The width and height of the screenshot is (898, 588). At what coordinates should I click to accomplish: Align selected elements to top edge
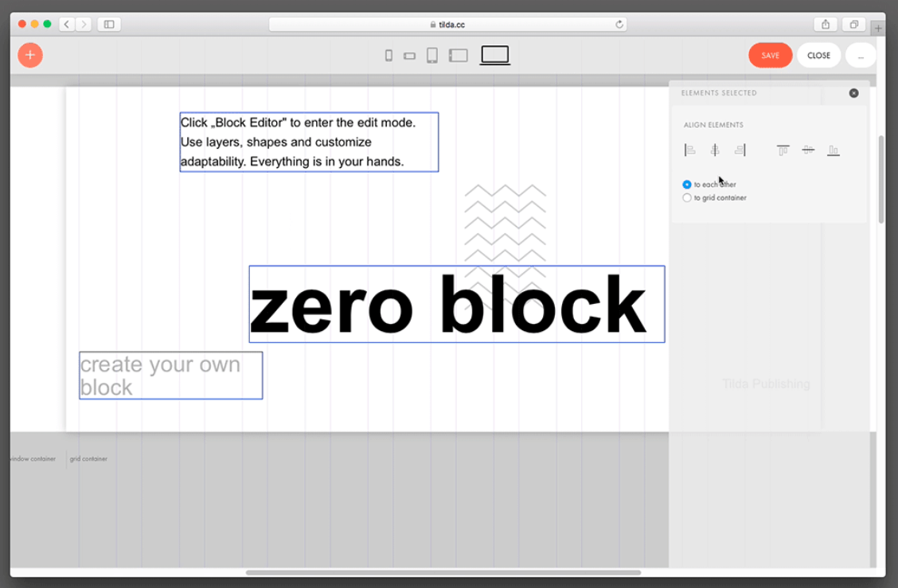783,150
